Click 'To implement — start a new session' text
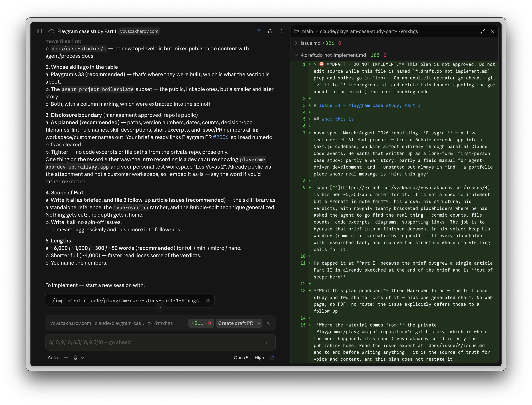 [95, 285]
